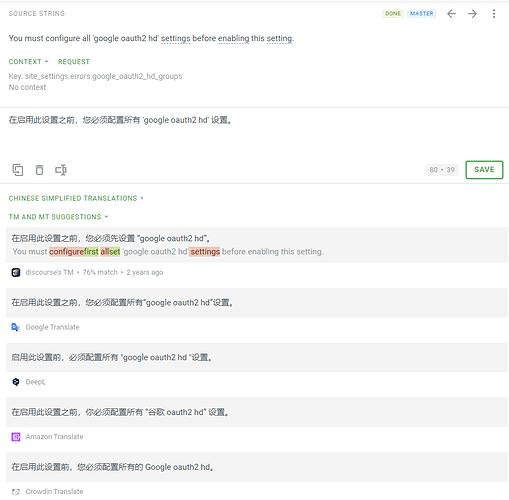The width and height of the screenshot is (509, 500).
Task: Collapse TM and MT Suggestions section
Action: click(x=58, y=217)
